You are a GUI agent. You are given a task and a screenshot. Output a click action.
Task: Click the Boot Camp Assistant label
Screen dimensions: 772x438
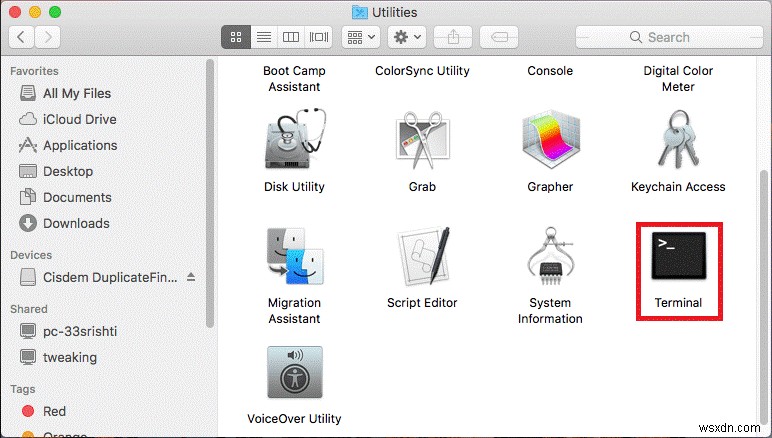(294, 79)
